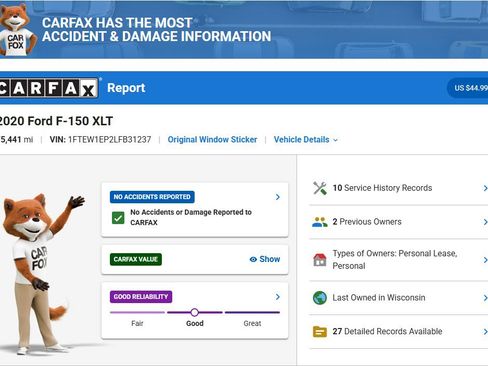Expand the Vehicle Details dropdown
The image size is (488, 366).
(x=306, y=140)
